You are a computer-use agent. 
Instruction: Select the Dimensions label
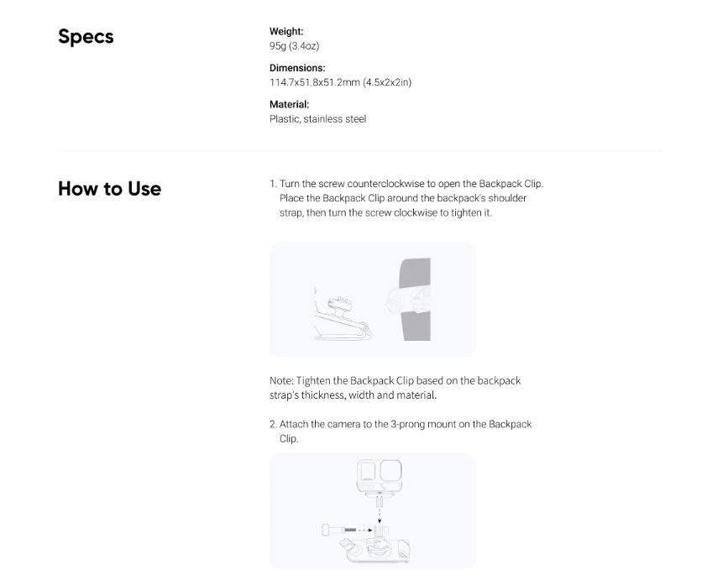[297, 68]
